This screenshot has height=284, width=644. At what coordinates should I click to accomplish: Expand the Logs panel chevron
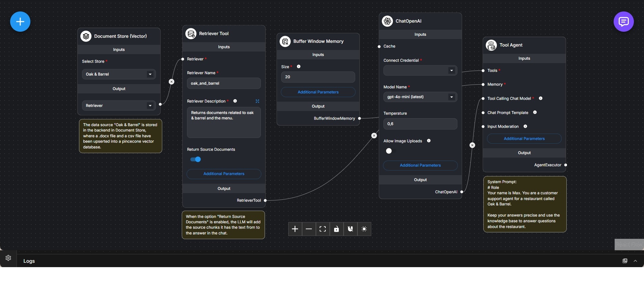pos(636,261)
